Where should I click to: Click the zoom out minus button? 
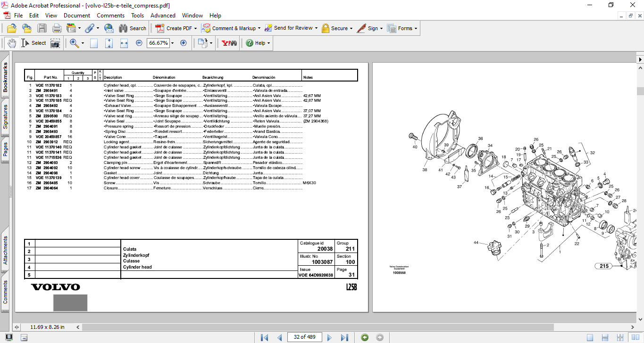click(139, 43)
